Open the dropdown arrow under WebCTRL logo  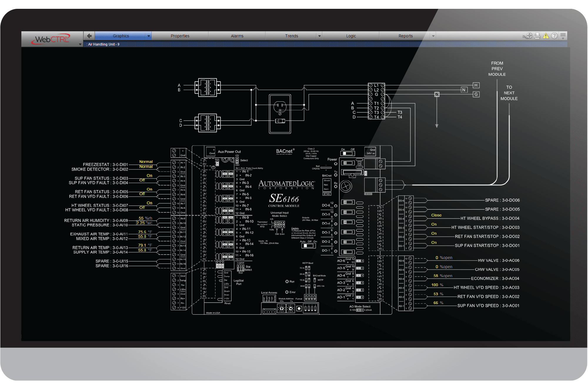click(80, 44)
